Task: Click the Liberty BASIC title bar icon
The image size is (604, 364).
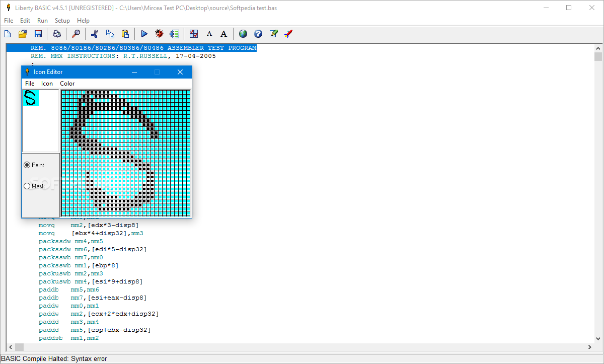Action: [x=9, y=8]
